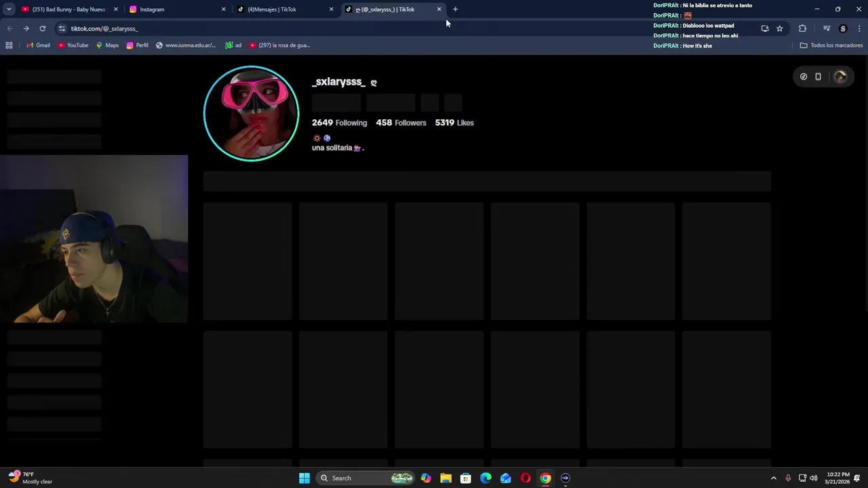
Task: Close the Mensajes TikTok tab
Action: 331,9
